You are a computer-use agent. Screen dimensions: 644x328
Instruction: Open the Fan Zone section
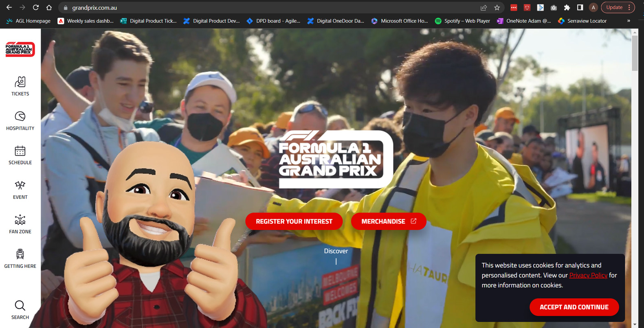click(x=20, y=224)
